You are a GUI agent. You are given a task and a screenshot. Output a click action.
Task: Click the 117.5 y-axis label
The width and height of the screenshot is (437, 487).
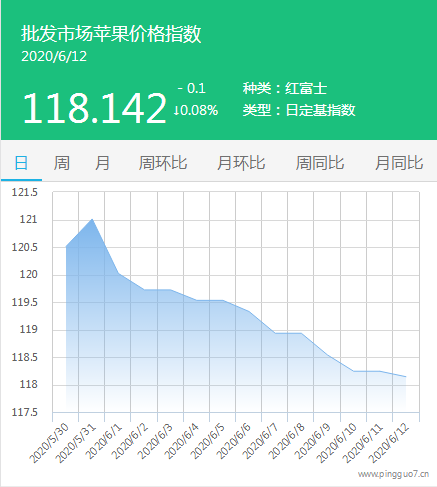(25, 412)
